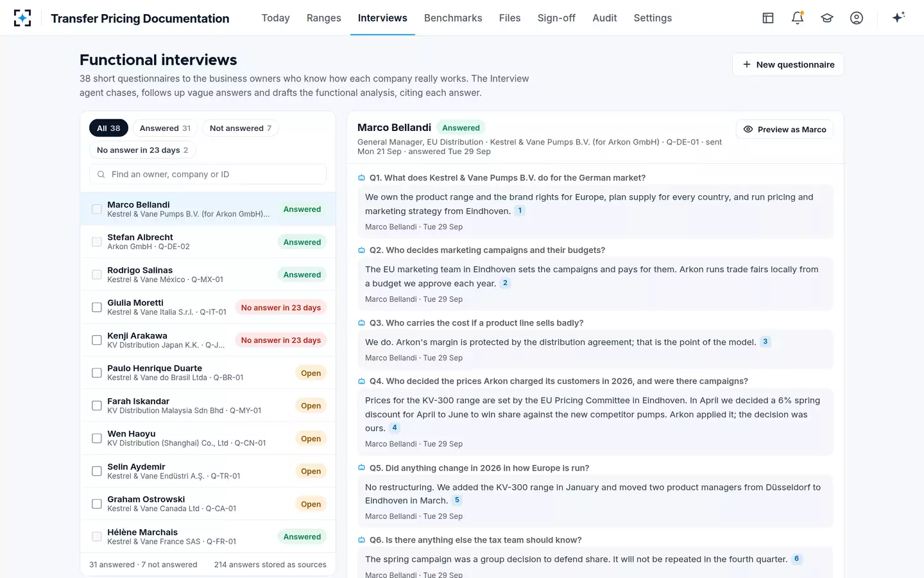Click Preview as Marco

(x=785, y=129)
